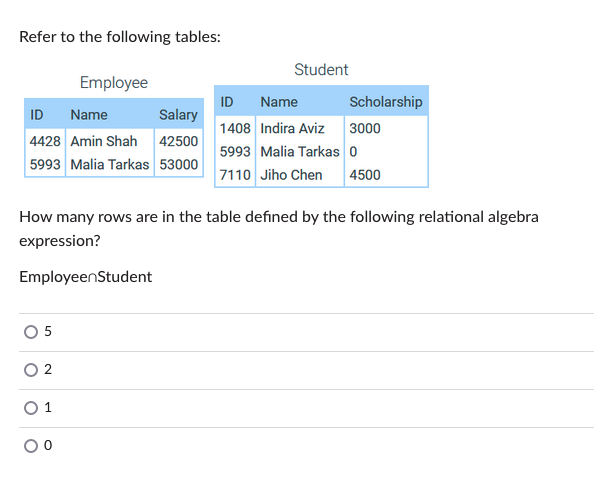Click the Employee∩Student expression text
The image size is (603, 478).
(x=86, y=277)
